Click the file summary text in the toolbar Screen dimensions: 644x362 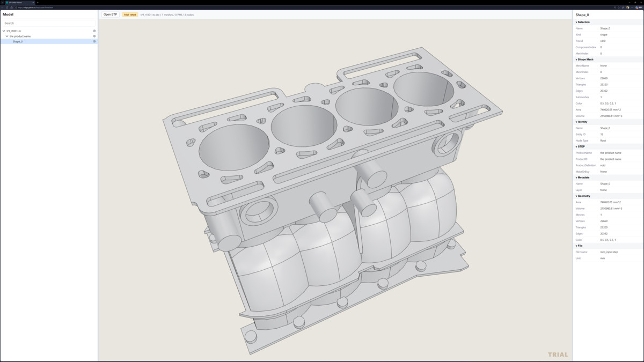point(167,14)
